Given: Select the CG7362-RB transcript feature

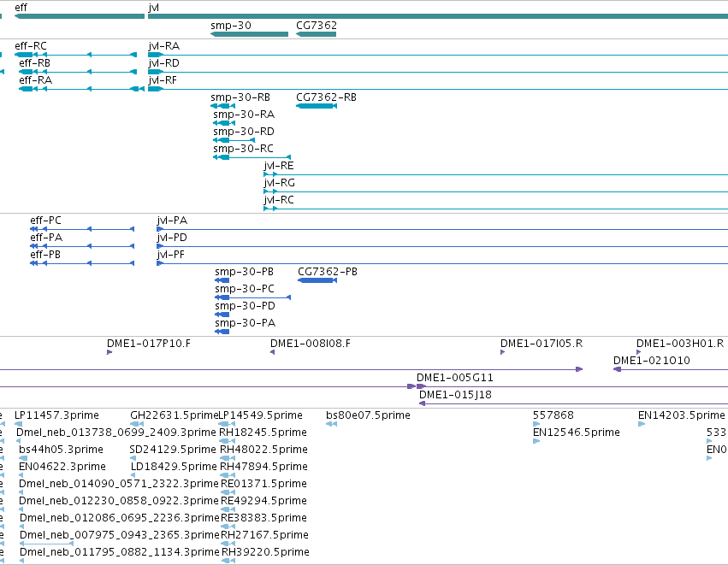Looking at the screenshot, I should coord(317,106).
